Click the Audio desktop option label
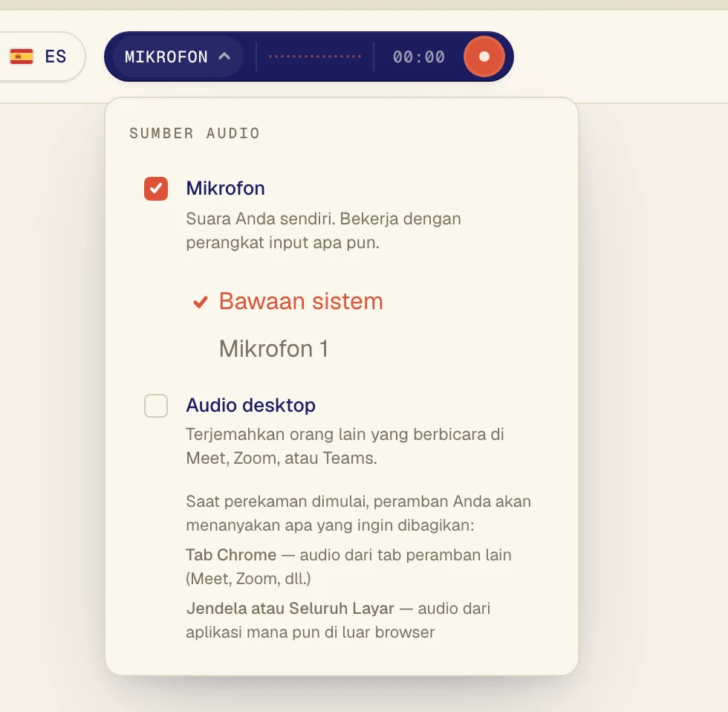Viewport: 728px width, 712px height. (251, 405)
